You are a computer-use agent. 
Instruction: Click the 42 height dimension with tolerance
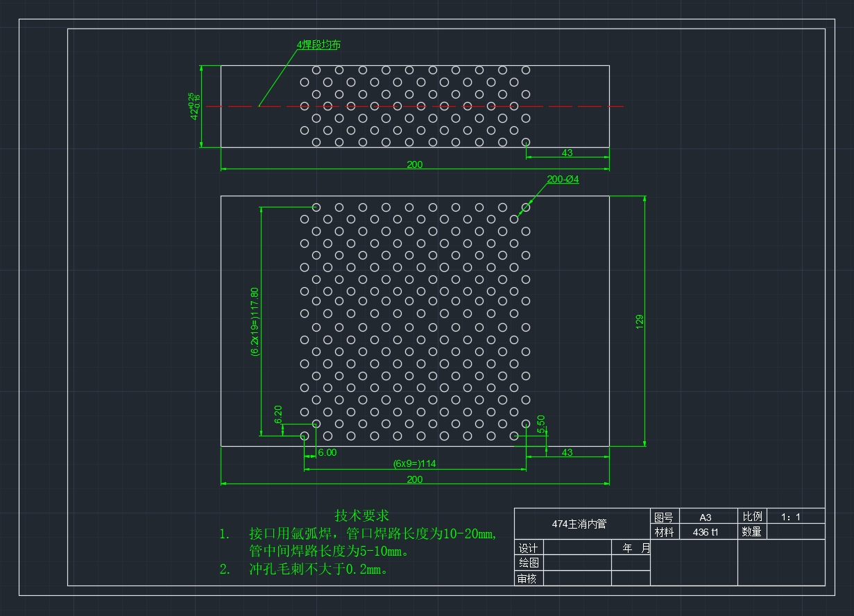pyautogui.click(x=194, y=106)
